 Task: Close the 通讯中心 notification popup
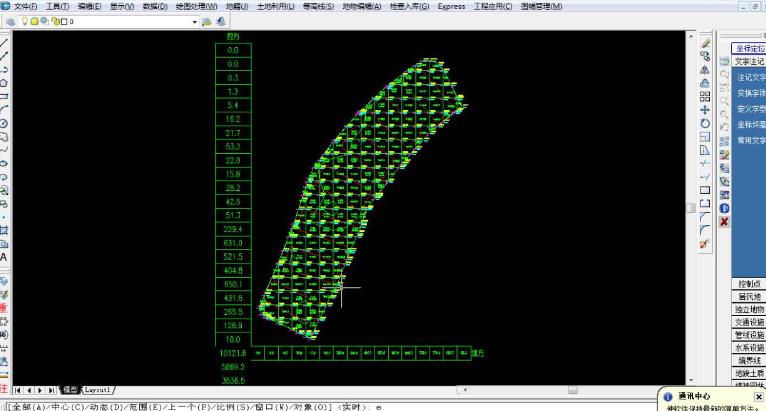pyautogui.click(x=758, y=397)
